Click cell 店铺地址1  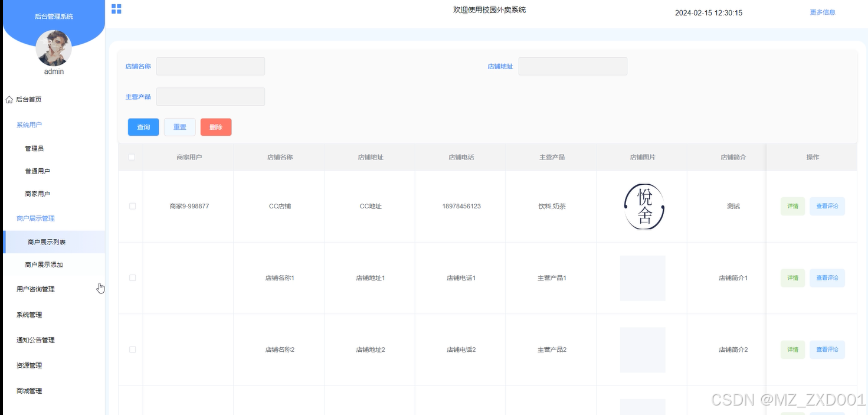pyautogui.click(x=371, y=278)
